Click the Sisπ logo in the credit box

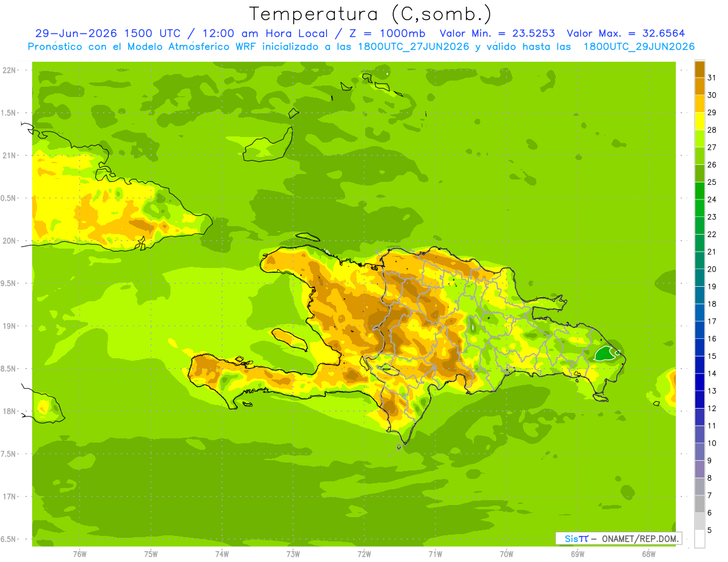[x=576, y=538]
